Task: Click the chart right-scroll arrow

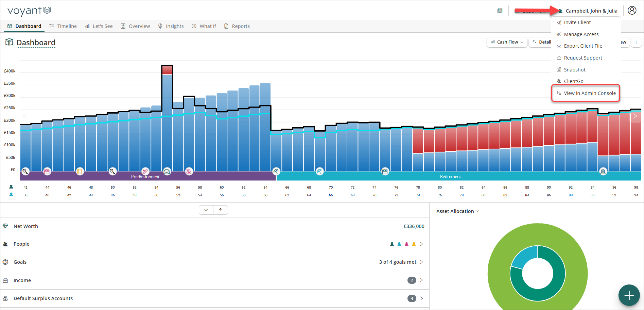Action: pyautogui.click(x=635, y=116)
